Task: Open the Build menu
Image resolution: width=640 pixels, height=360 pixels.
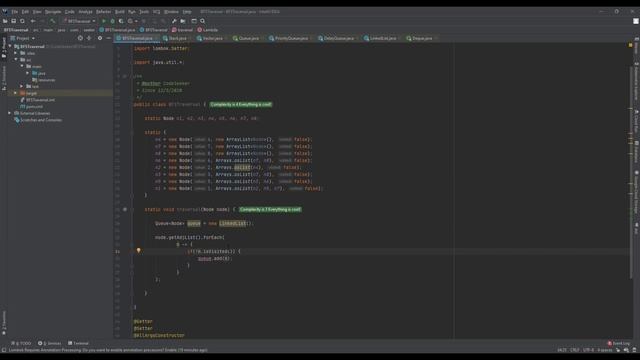Action: click(x=120, y=12)
